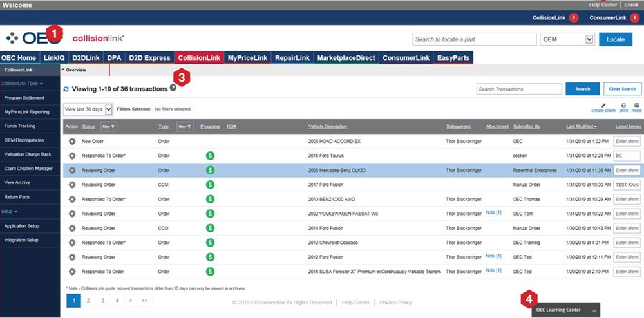Click program dollar icon for 2012 Ford Fusion

[211, 257]
